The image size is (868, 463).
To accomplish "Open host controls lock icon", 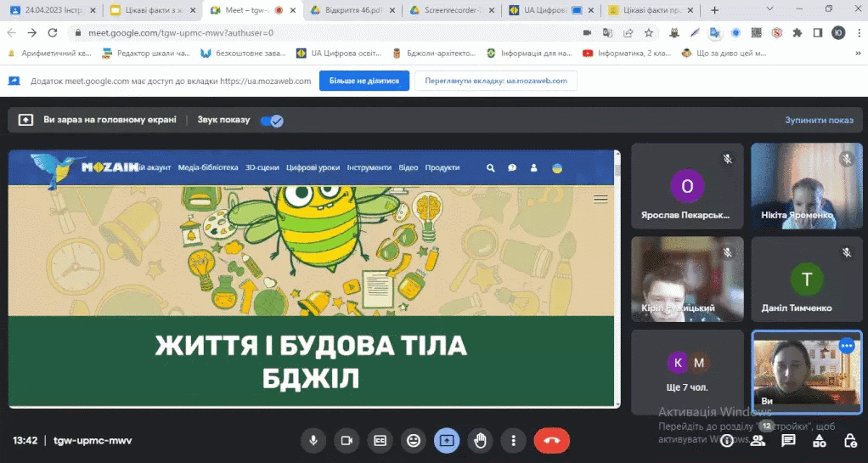I will [x=850, y=441].
